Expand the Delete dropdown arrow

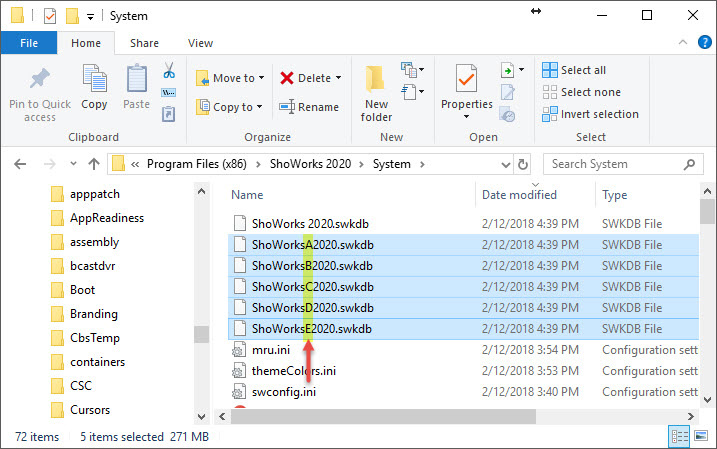[338, 78]
